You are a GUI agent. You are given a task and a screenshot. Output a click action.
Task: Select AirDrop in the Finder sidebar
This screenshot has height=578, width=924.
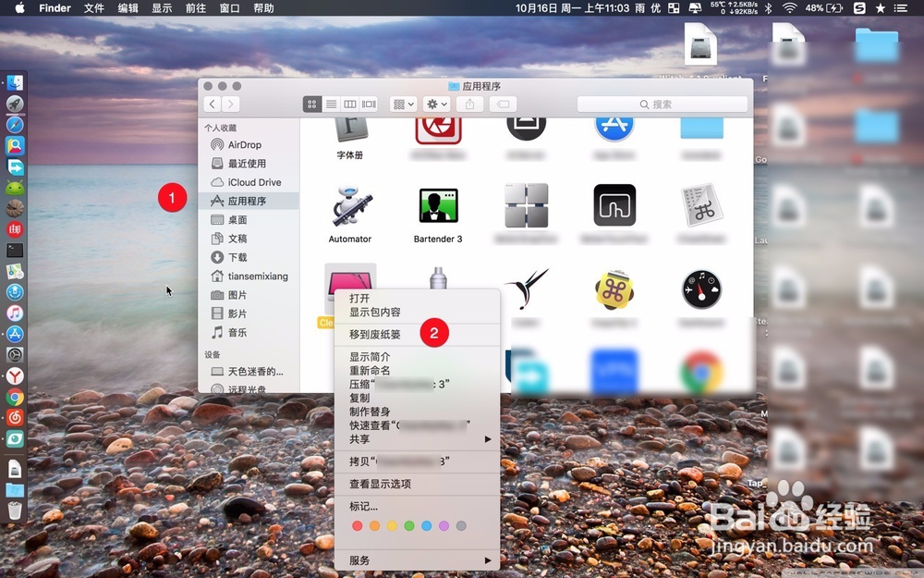[243, 144]
